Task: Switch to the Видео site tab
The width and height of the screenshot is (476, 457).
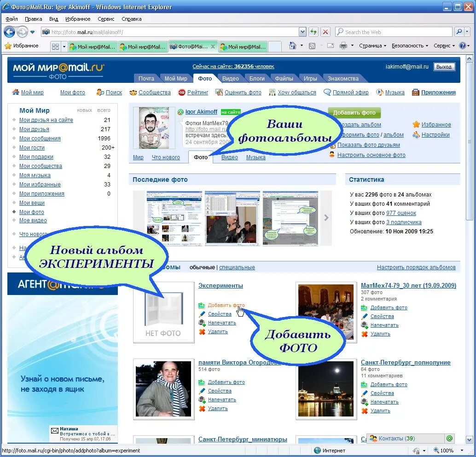Action: tap(231, 79)
